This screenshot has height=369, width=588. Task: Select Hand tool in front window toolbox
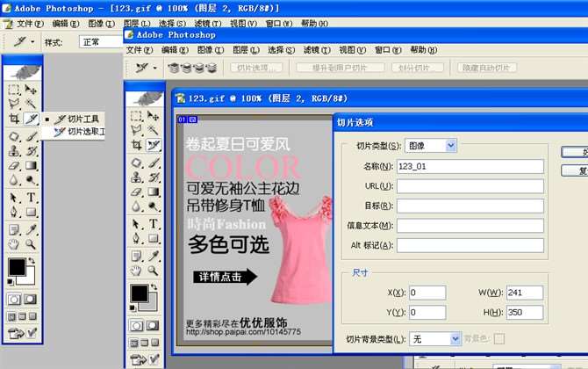point(137,271)
